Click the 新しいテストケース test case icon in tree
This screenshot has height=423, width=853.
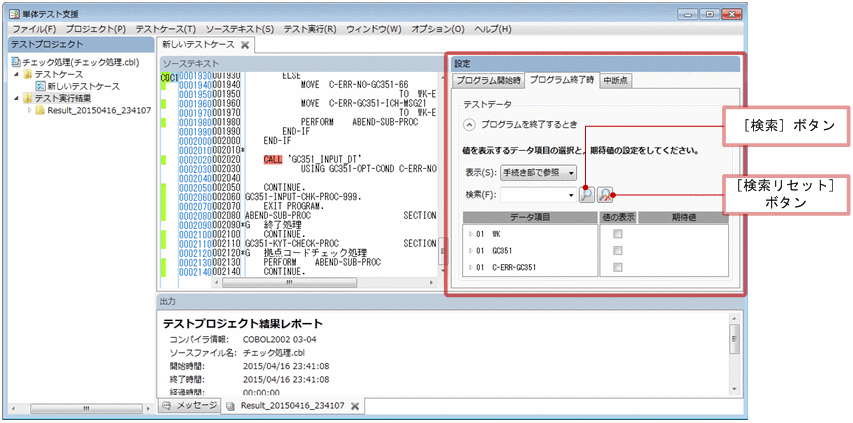(40, 86)
